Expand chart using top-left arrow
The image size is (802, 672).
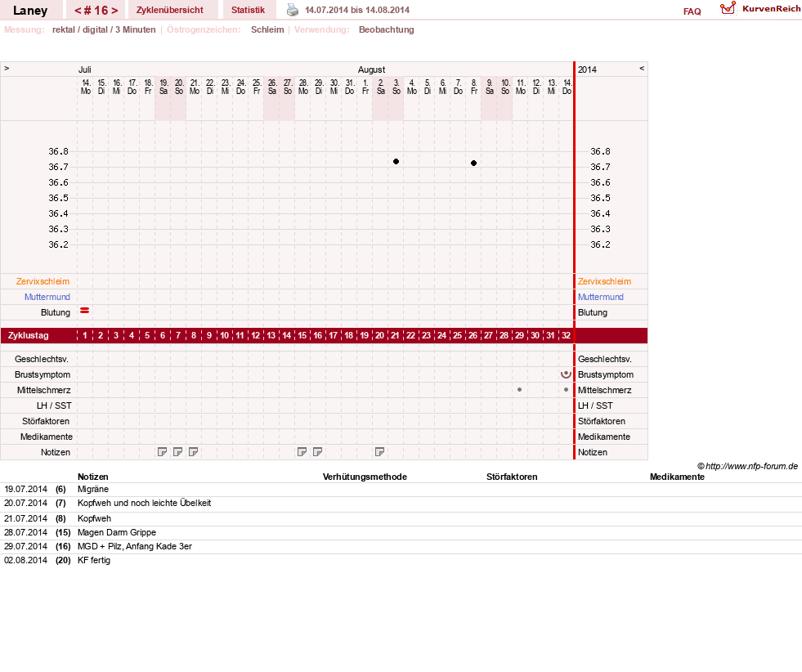pyautogui.click(x=7, y=69)
